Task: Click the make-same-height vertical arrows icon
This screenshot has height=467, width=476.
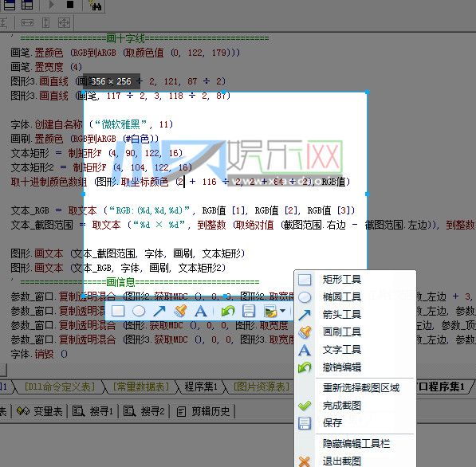Action: click(x=45, y=23)
